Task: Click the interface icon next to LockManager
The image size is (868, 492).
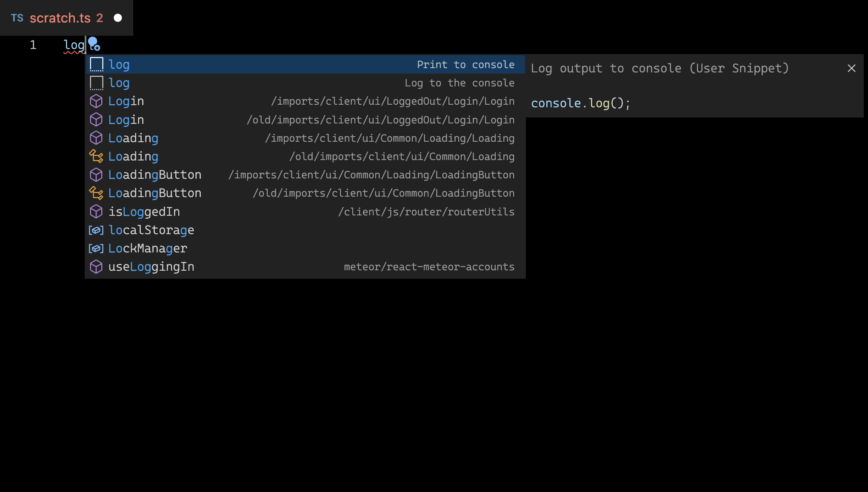Action: (x=96, y=248)
